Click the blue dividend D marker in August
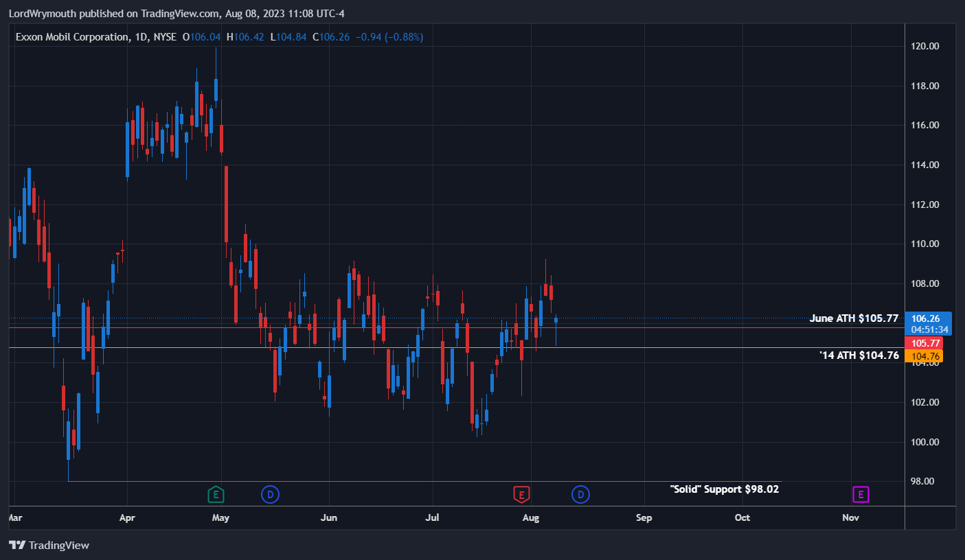 580,493
